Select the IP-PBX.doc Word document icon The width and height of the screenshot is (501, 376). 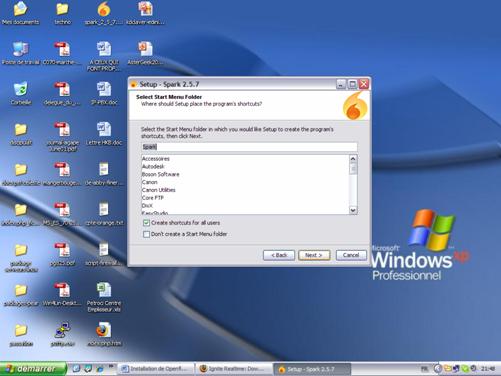(104, 93)
